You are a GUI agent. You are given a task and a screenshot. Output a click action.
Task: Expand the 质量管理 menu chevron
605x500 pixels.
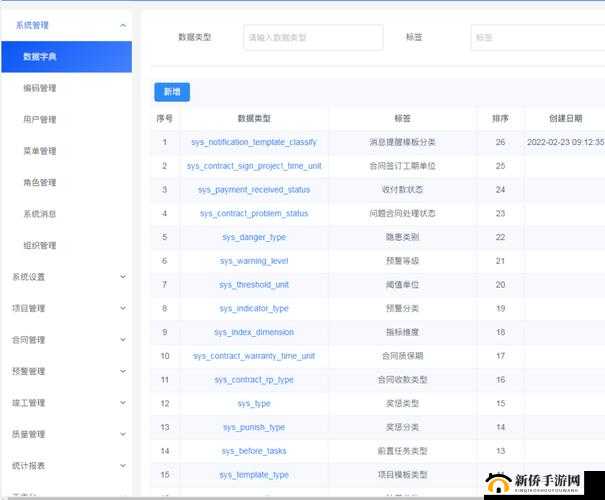pos(123,434)
